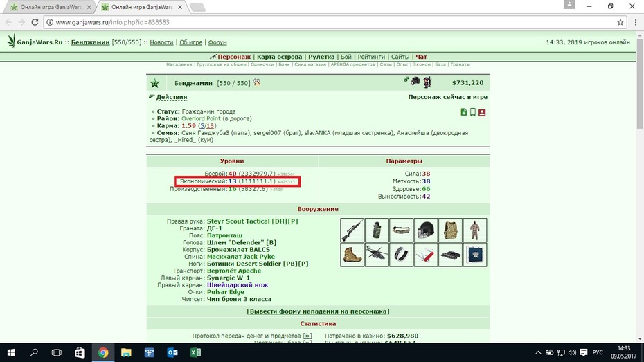Open money and items transfer protocol arrow
The image size is (644, 362).
click(307, 336)
